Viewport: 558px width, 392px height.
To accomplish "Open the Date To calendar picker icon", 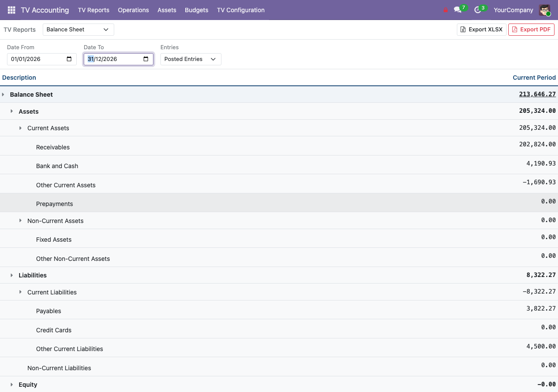I will point(146,59).
